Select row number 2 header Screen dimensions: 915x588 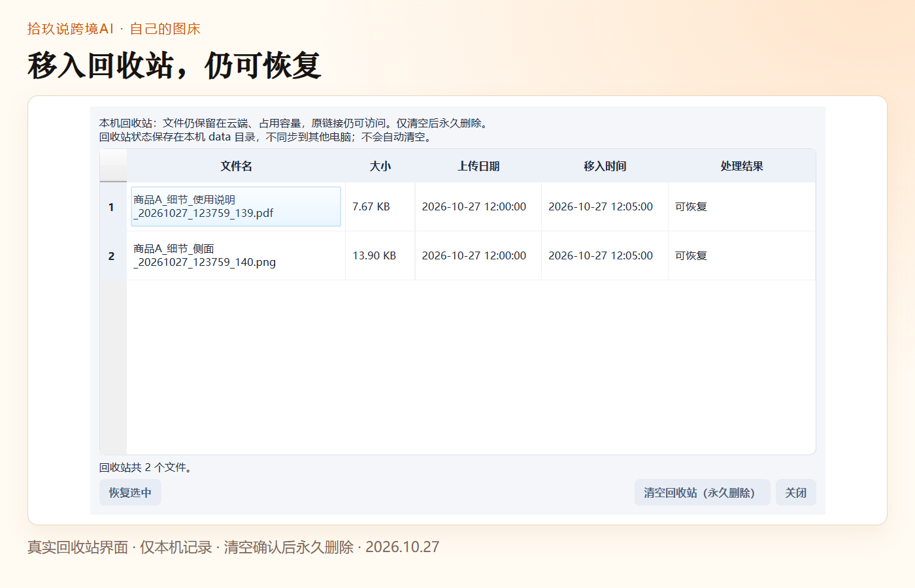click(113, 255)
